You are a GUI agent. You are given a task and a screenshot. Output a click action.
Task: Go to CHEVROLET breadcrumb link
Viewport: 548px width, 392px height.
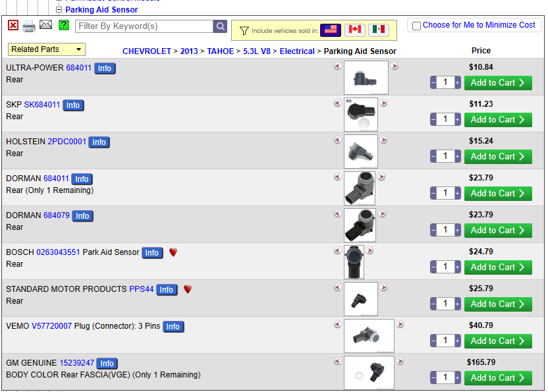coord(147,51)
